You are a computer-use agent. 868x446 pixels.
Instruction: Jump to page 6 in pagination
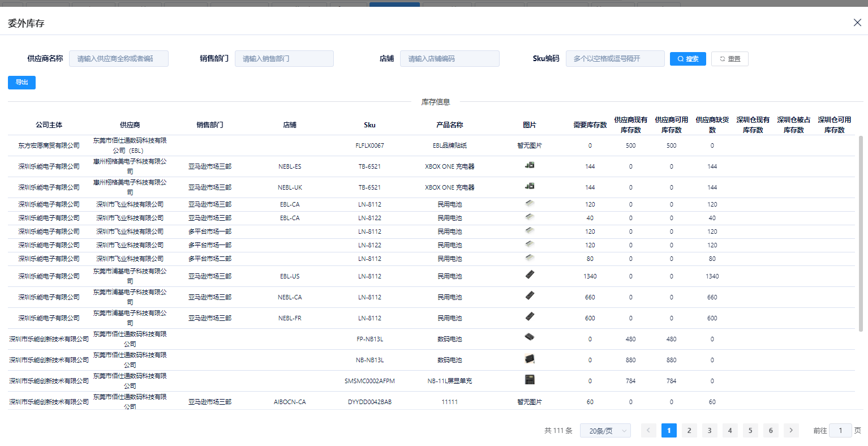[771, 431]
